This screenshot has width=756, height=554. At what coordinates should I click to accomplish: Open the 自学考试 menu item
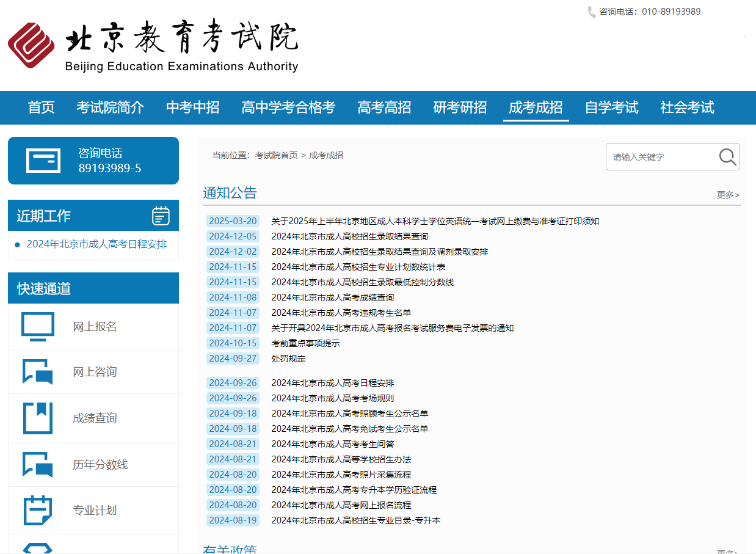click(x=611, y=108)
